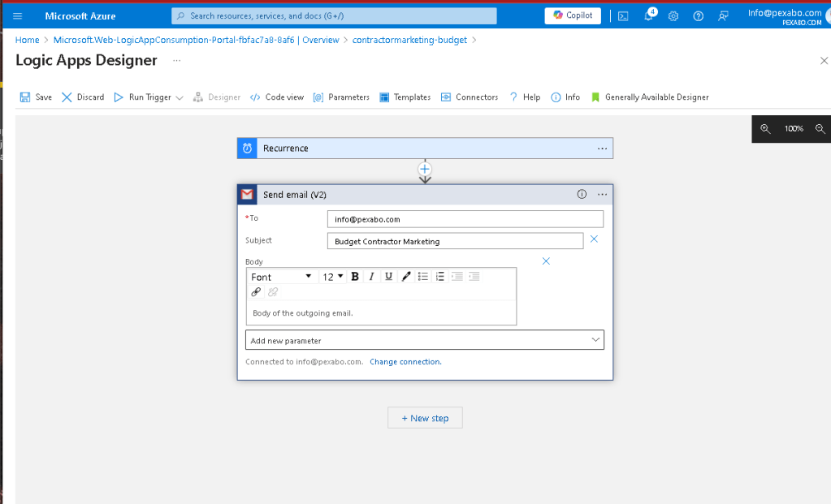Click the 100% zoom level
Image resolution: width=831 pixels, height=504 pixels.
(x=794, y=129)
